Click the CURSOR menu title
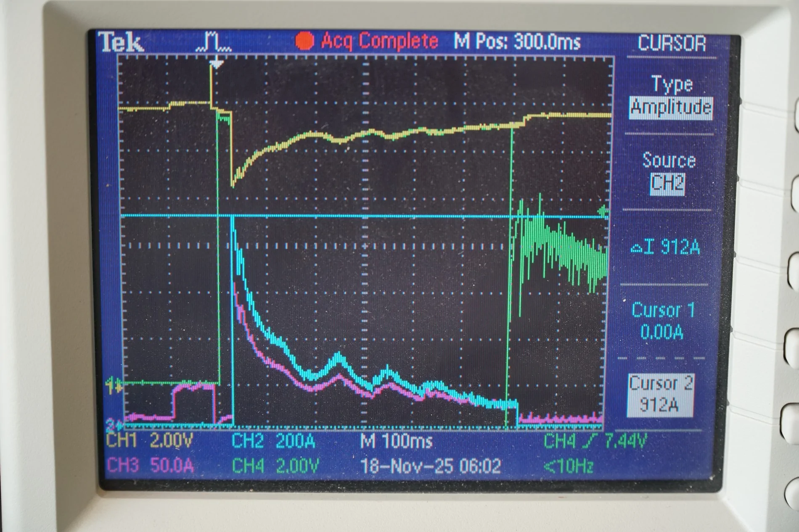 point(672,43)
